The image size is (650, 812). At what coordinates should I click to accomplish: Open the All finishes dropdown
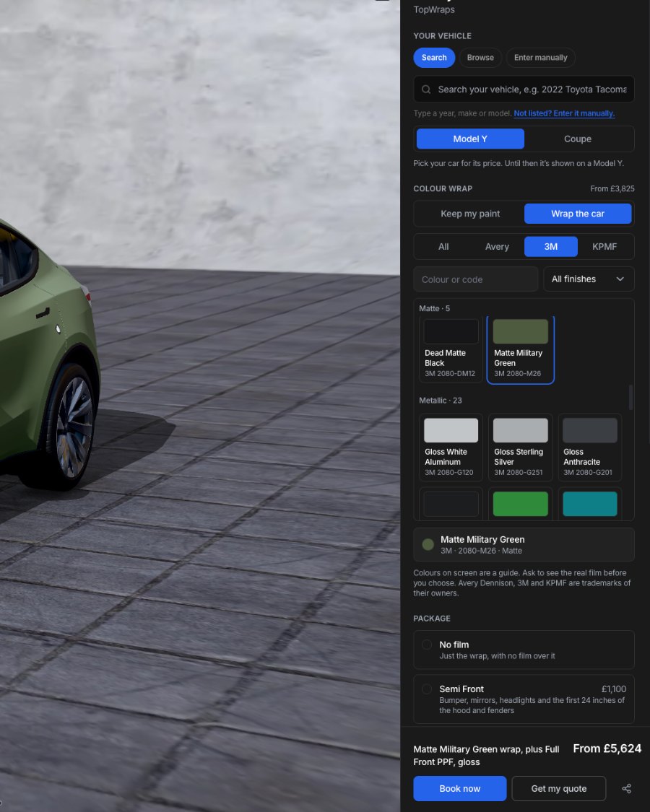coord(589,279)
